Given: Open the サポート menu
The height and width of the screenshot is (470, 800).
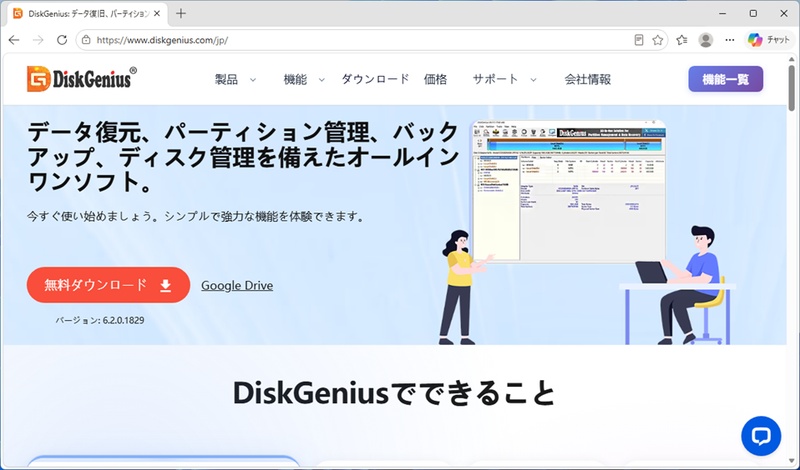Looking at the screenshot, I should tap(495, 79).
